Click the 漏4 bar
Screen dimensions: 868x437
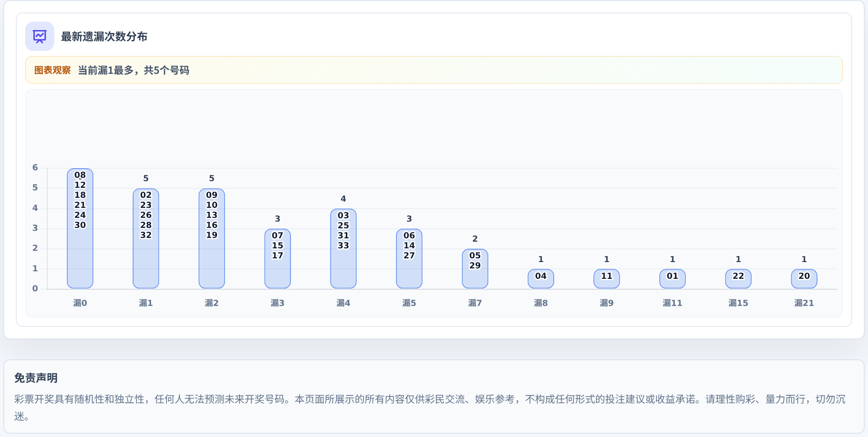[x=343, y=248]
